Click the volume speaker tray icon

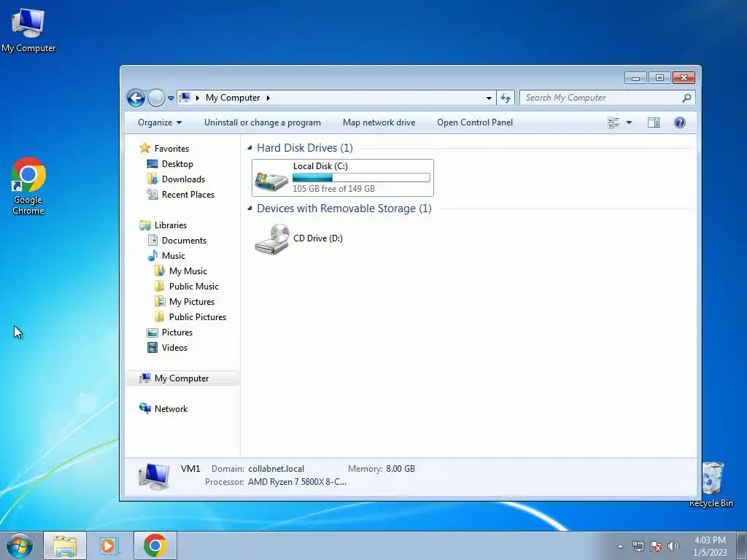coord(673,546)
